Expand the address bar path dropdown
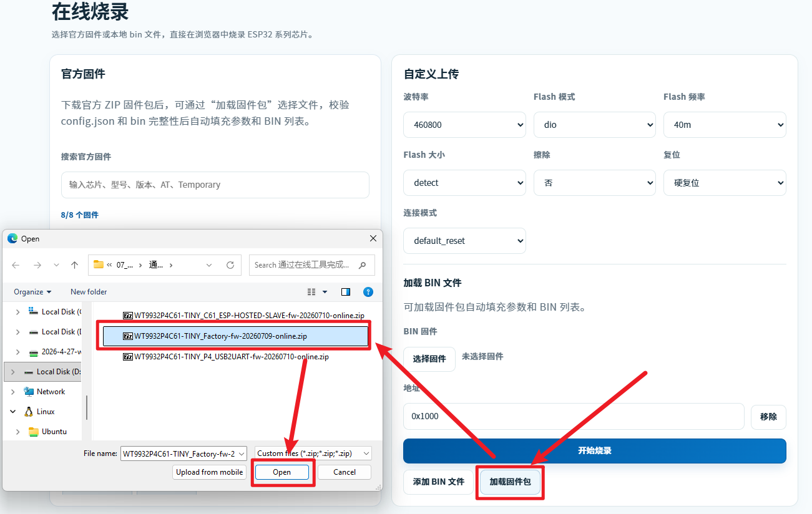 click(x=209, y=265)
